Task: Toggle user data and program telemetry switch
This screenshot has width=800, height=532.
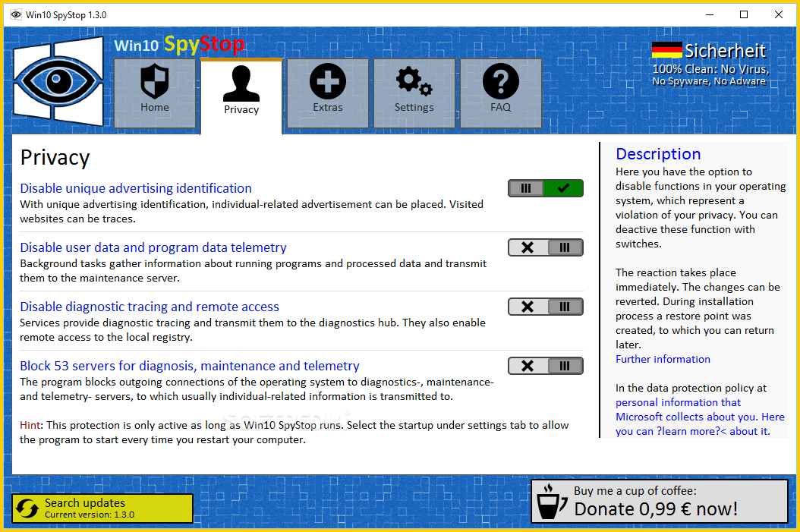Action: pyautogui.click(x=546, y=247)
